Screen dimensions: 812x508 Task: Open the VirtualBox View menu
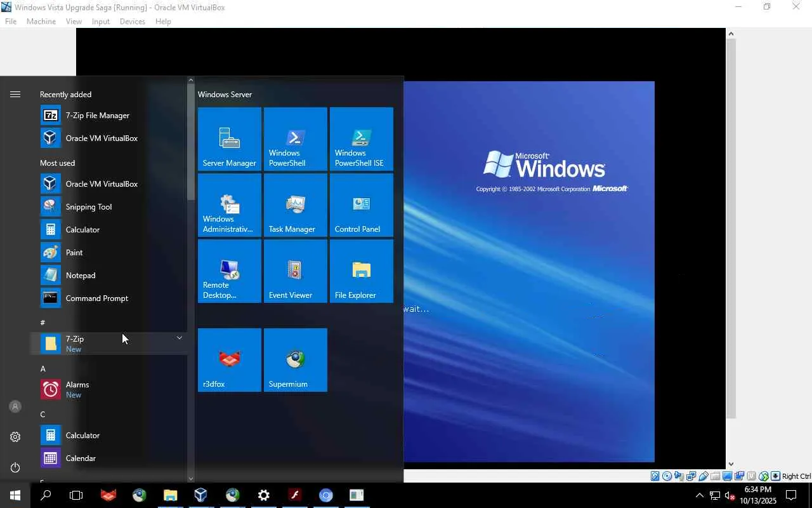tap(74, 22)
